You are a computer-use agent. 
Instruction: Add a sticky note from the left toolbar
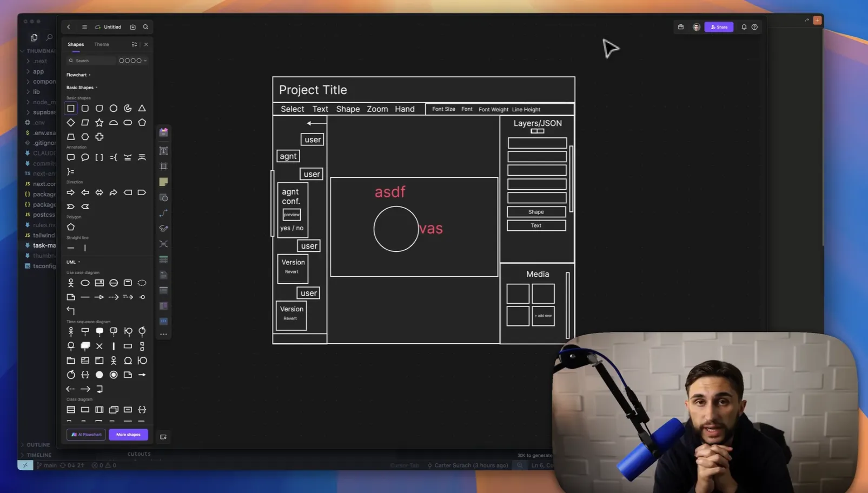(164, 182)
